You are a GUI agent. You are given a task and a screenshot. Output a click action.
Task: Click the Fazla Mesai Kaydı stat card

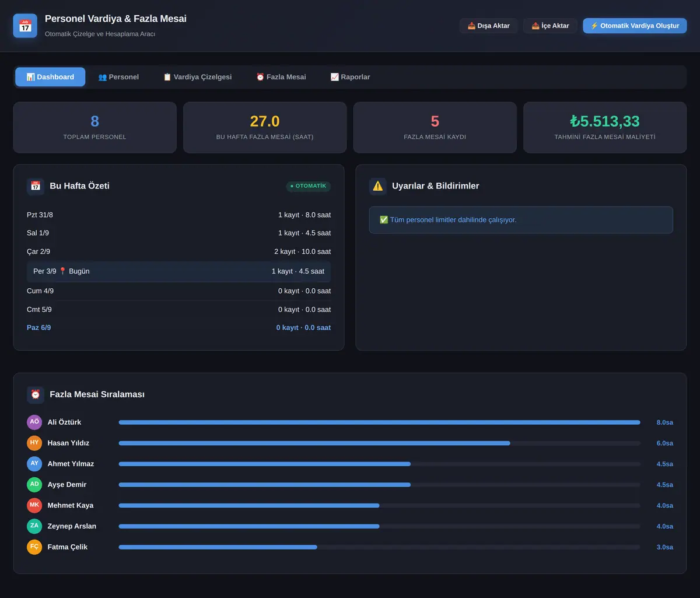coord(435,128)
